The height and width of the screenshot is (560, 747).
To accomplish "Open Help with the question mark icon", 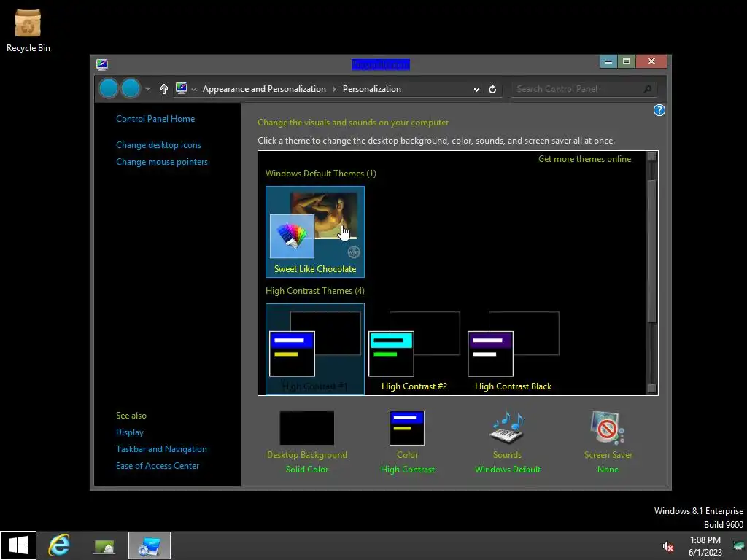I will 659,111.
